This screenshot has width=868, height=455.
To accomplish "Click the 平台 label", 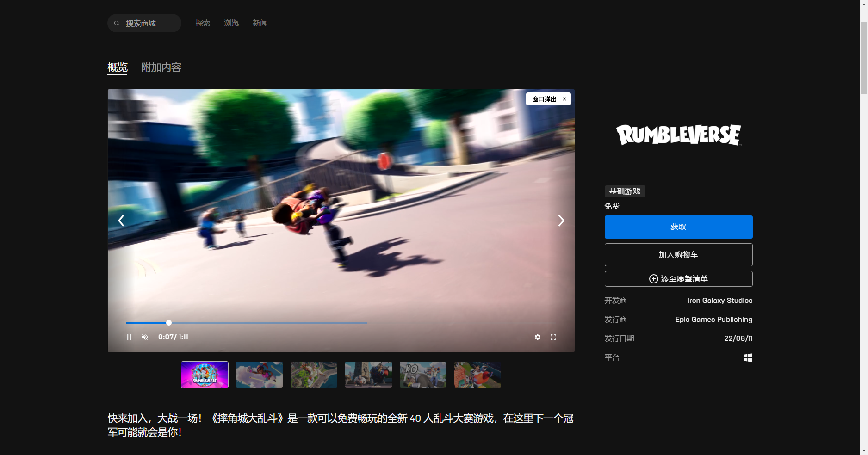I will pos(612,357).
